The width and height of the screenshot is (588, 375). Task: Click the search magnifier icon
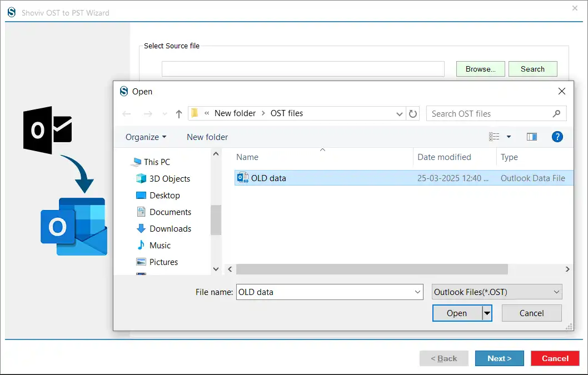(556, 113)
